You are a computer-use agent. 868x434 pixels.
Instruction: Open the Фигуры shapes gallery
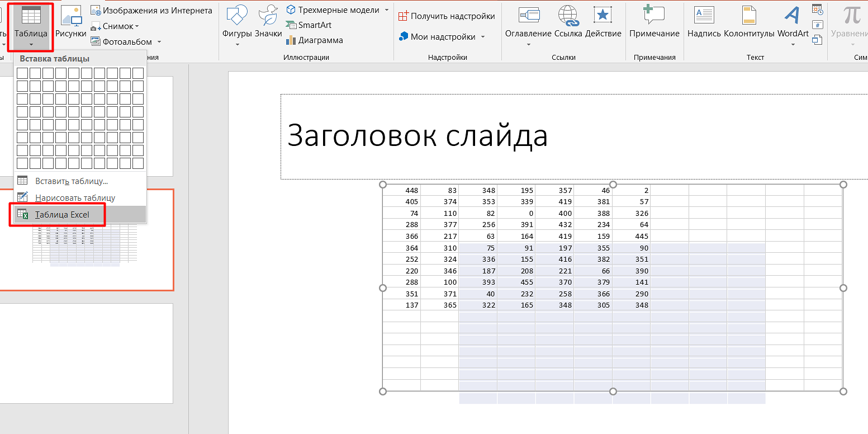point(237,25)
